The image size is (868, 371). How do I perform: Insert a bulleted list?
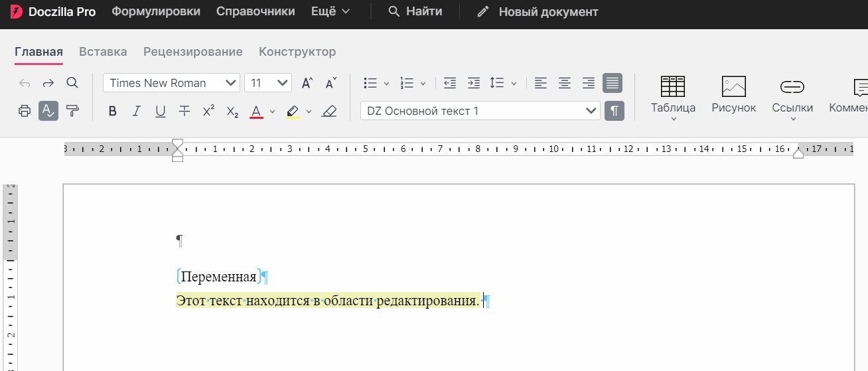pos(370,83)
